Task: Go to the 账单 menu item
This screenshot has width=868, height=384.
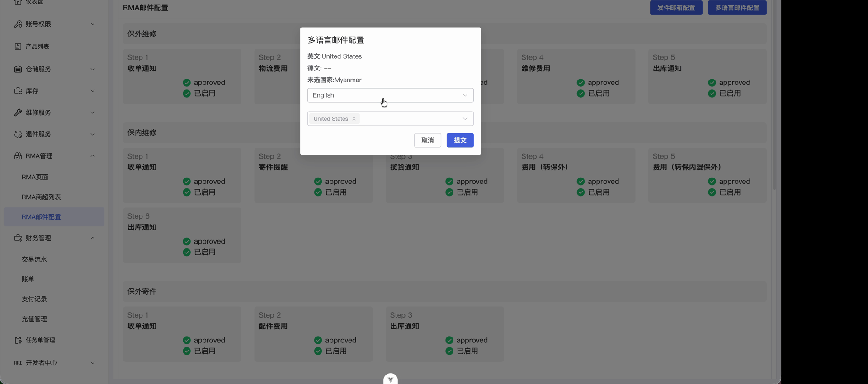Action: pyautogui.click(x=54, y=279)
